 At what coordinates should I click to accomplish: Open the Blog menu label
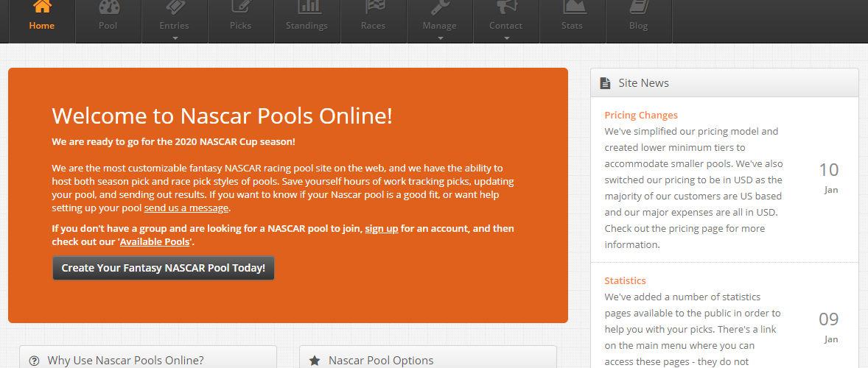coord(638,26)
